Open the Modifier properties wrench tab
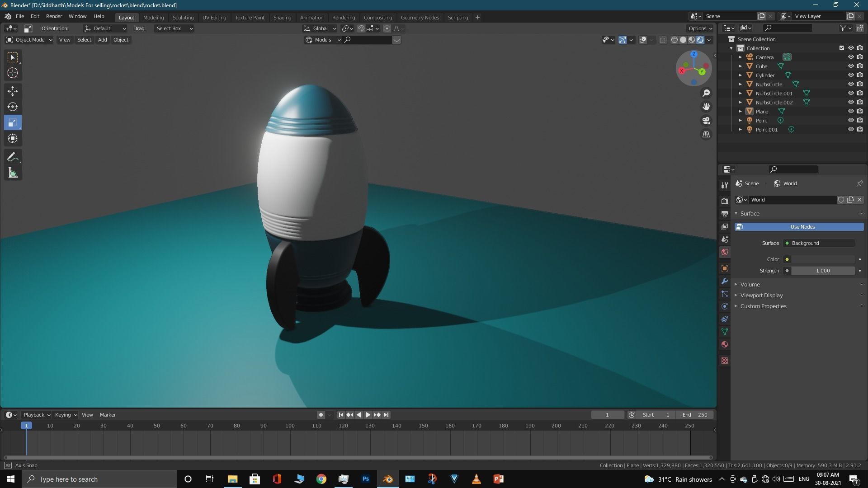 pyautogui.click(x=725, y=281)
